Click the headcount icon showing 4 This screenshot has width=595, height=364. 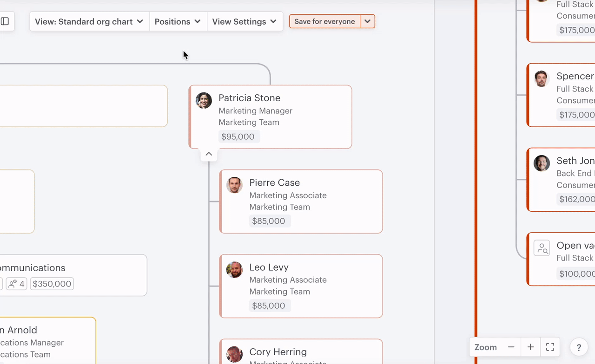point(16,284)
